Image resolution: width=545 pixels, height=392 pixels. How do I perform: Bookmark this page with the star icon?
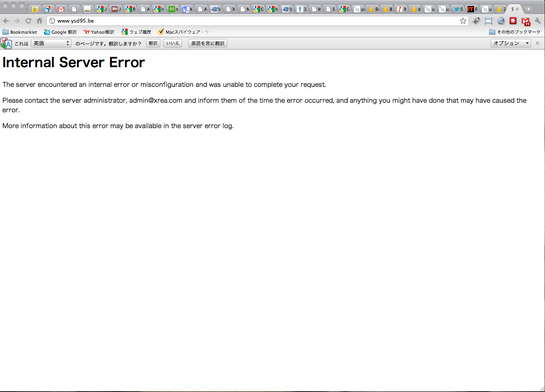pos(463,21)
